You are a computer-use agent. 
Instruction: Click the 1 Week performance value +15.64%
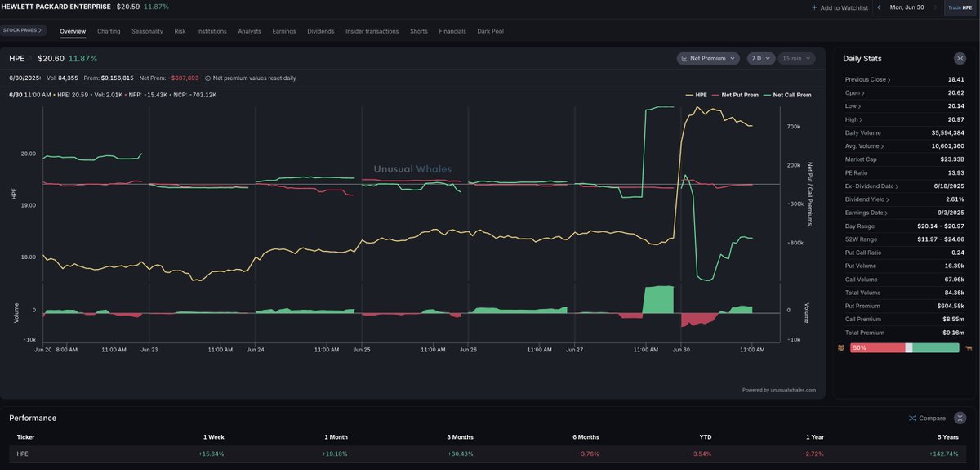pos(211,454)
